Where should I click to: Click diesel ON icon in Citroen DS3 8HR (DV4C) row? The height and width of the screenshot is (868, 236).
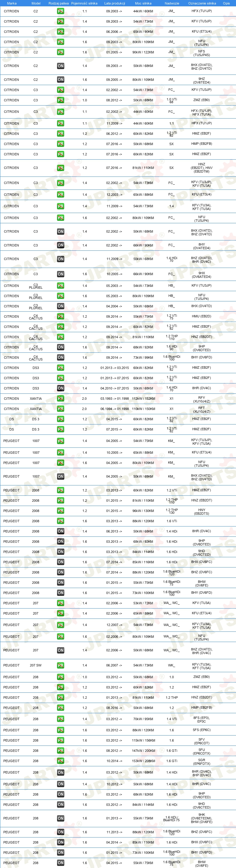point(60,388)
